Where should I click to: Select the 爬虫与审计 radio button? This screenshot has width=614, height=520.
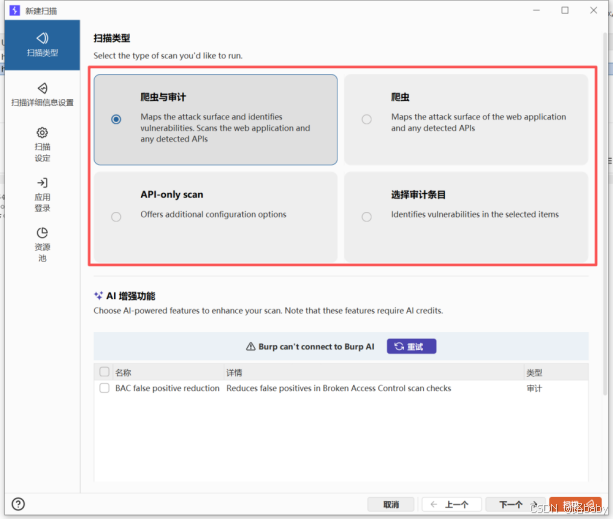(116, 119)
